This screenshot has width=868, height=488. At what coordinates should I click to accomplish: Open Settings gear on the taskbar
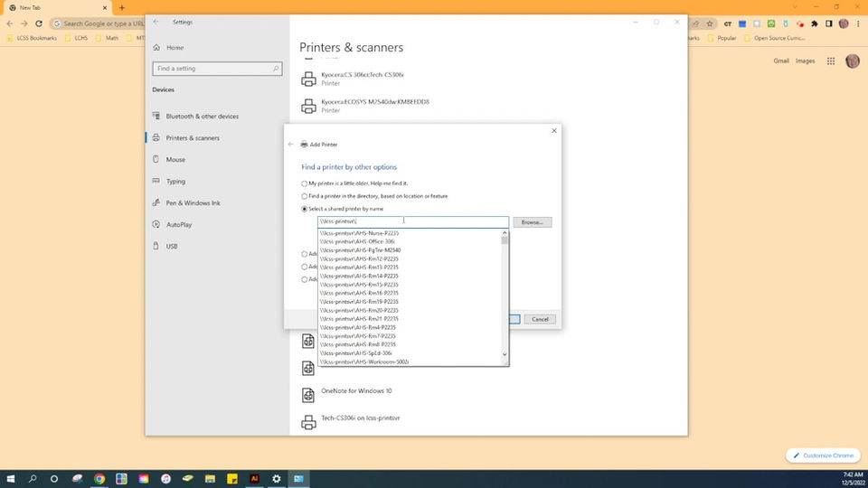click(x=277, y=479)
